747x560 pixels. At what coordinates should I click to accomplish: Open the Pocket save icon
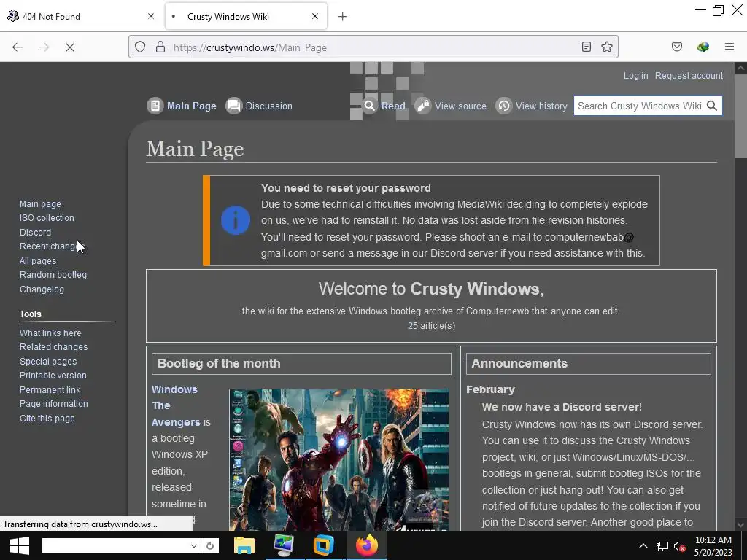pyautogui.click(x=677, y=47)
